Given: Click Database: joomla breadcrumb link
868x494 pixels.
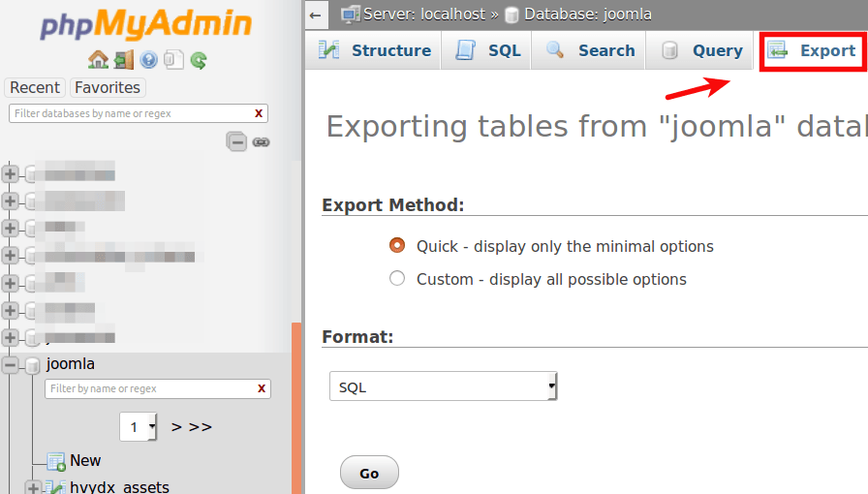Looking at the screenshot, I should click(588, 15).
